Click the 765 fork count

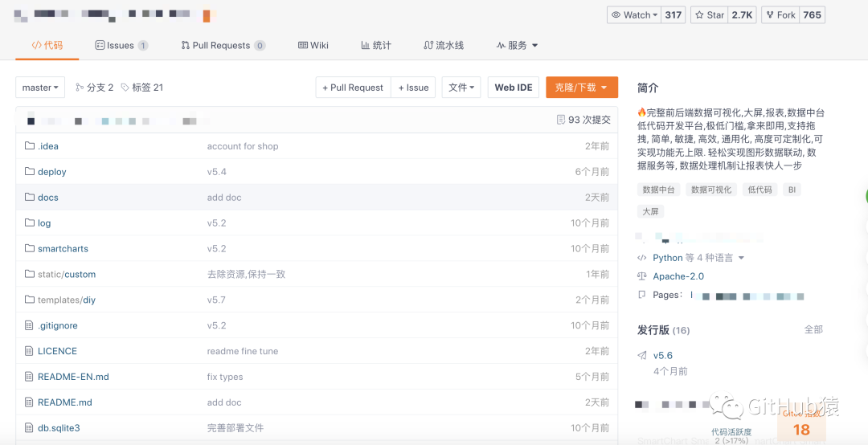tap(812, 15)
